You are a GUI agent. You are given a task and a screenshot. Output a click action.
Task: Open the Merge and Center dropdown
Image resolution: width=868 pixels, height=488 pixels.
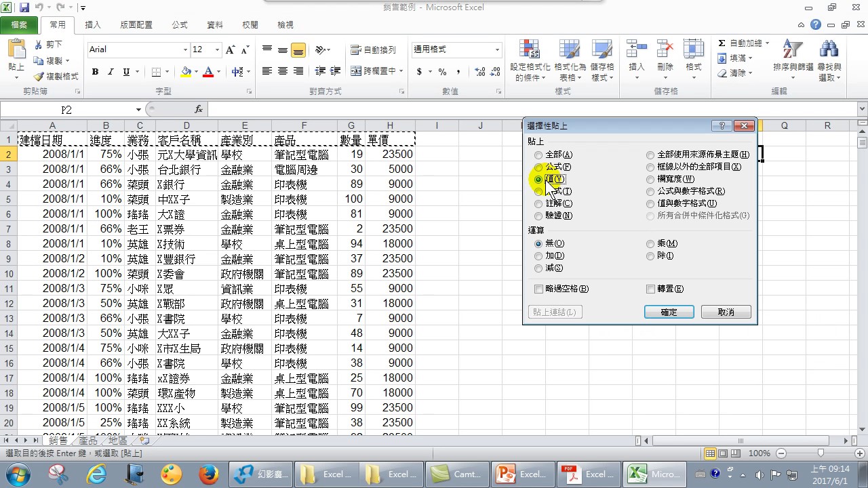[x=401, y=71]
